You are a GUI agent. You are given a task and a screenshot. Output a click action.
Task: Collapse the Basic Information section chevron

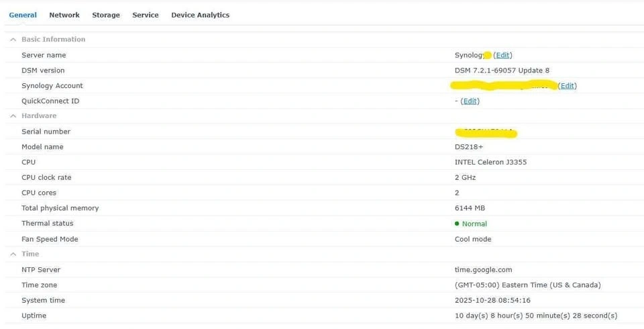pos(13,40)
